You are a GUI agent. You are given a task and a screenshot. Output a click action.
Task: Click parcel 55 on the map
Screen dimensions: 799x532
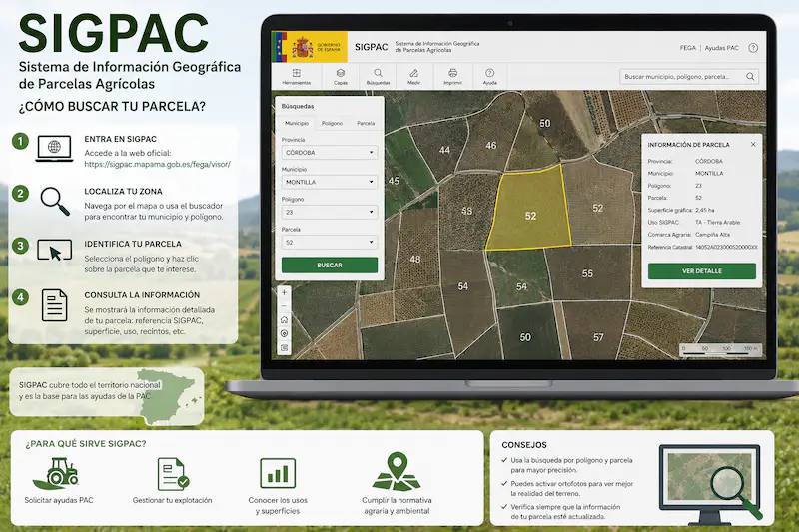click(x=587, y=273)
